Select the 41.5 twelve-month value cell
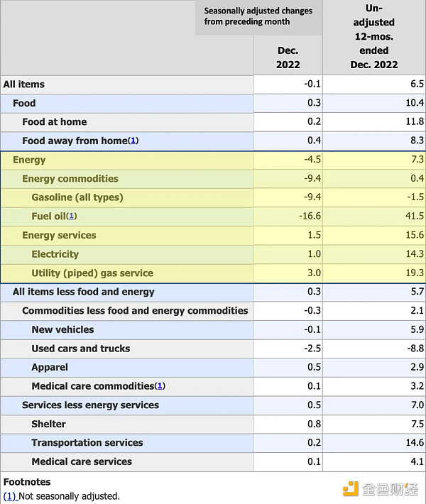Viewport: 426px width, 504px height. [411, 217]
